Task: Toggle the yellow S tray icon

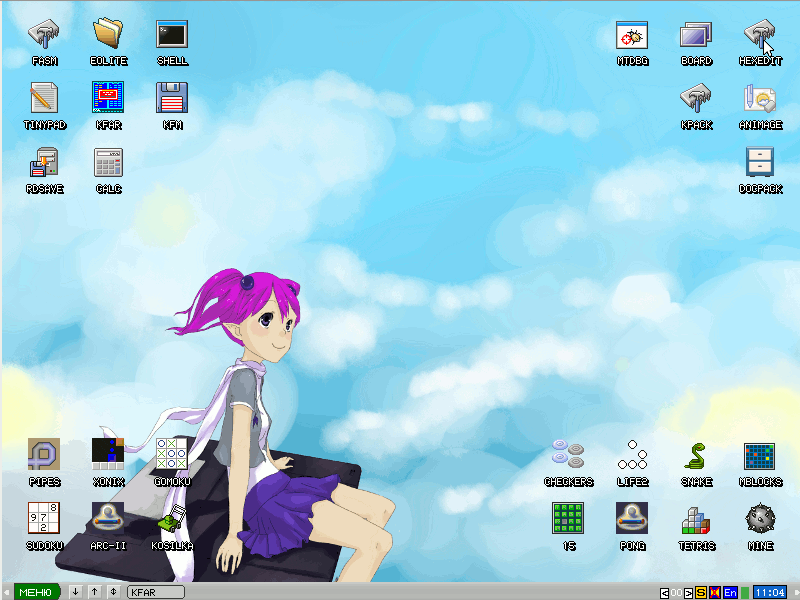Action: point(701,592)
